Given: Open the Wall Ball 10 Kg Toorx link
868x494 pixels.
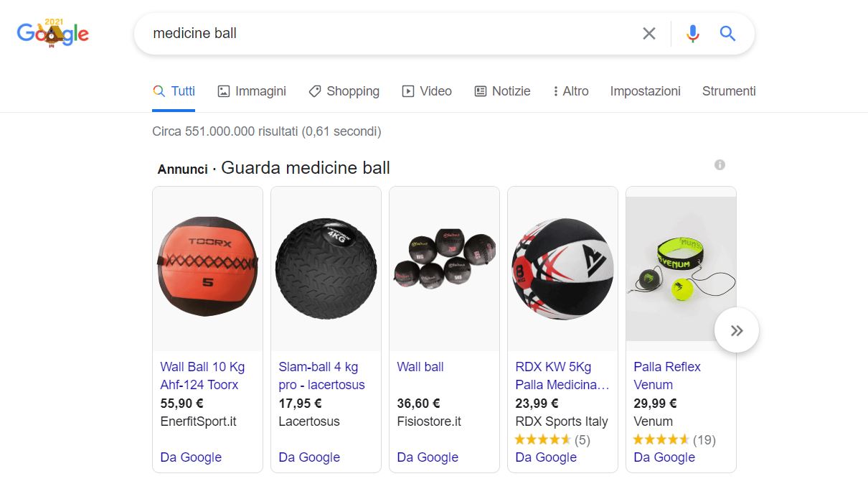Looking at the screenshot, I should click(x=202, y=376).
